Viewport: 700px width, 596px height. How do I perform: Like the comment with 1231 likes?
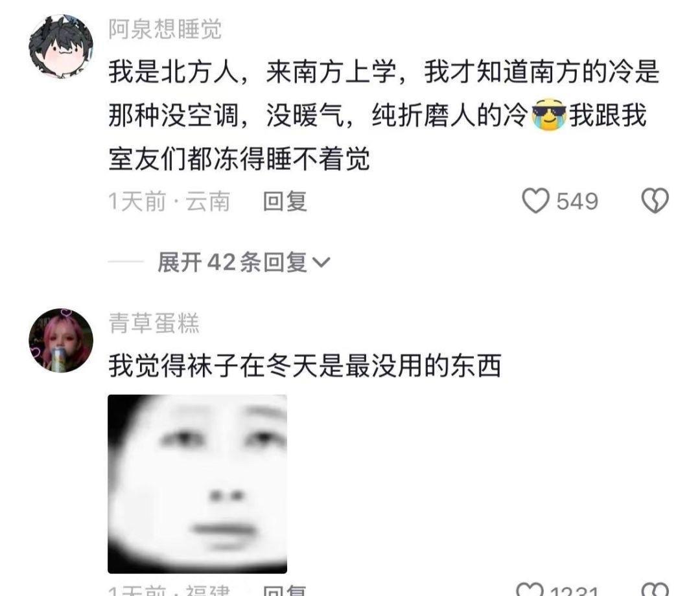pos(530,590)
